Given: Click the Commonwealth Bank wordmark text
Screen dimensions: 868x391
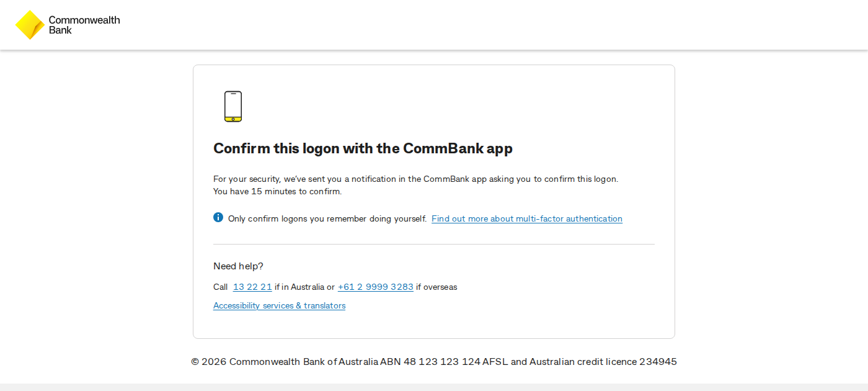Looking at the screenshot, I should [x=84, y=25].
